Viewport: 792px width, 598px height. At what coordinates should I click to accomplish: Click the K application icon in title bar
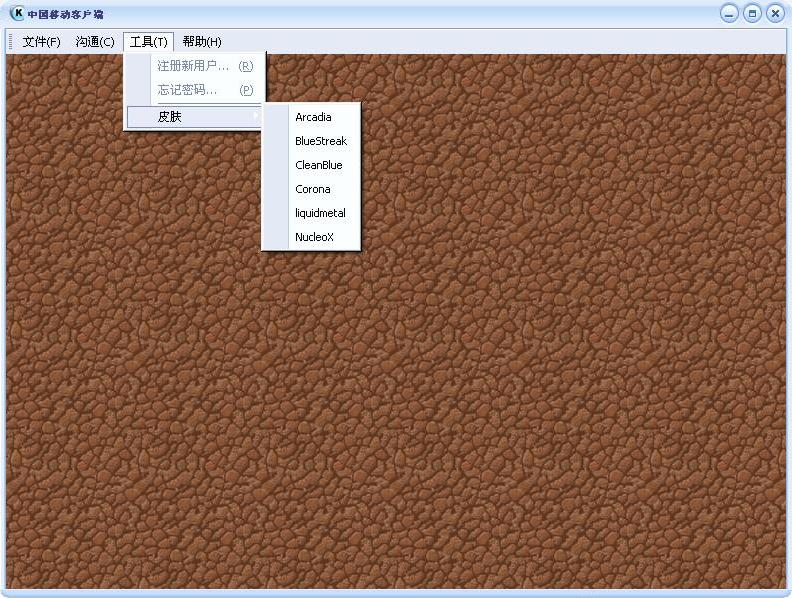pos(17,14)
